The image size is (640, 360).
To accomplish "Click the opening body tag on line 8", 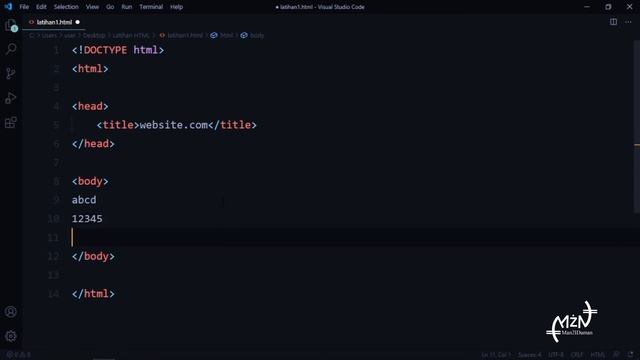I will point(90,181).
